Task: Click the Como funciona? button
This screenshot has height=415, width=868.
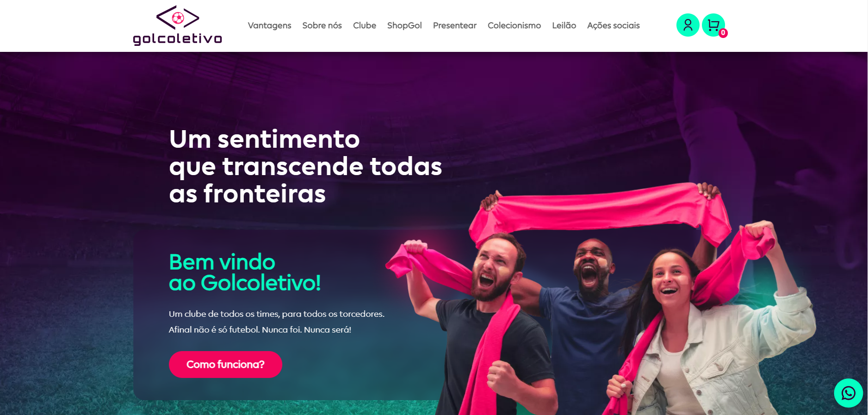Action: coord(225,365)
